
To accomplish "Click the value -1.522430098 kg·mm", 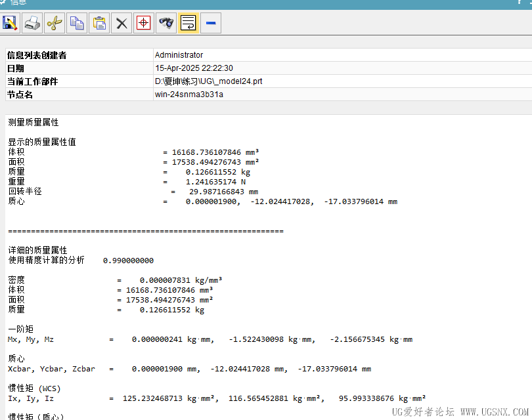I will 272,339.
